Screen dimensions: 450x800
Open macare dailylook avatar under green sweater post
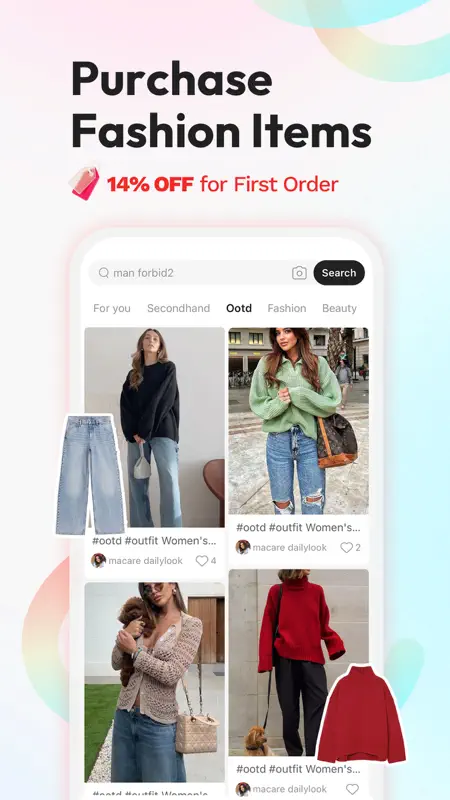[243, 547]
